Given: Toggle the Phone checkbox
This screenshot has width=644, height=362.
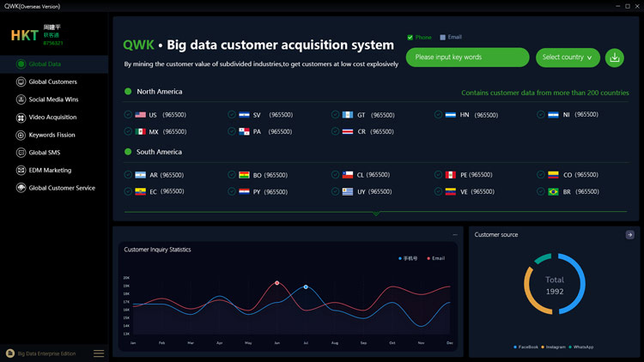Looking at the screenshot, I should (410, 38).
